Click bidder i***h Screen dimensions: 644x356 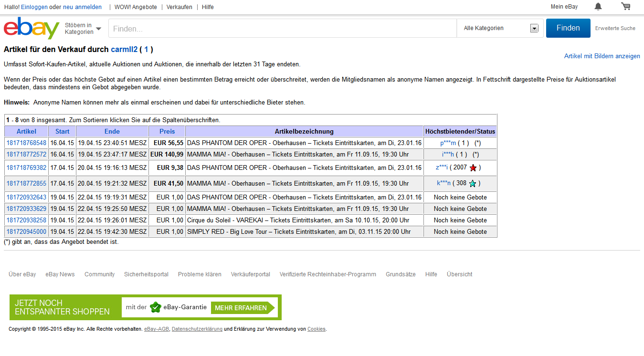[448, 154]
